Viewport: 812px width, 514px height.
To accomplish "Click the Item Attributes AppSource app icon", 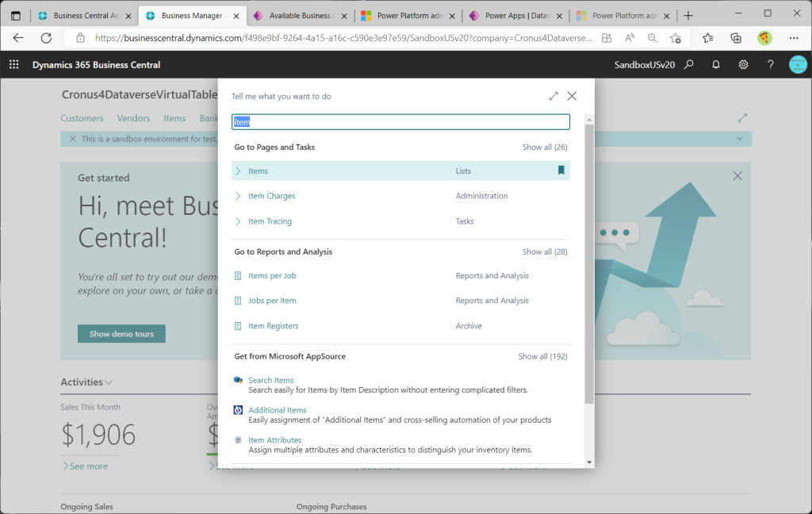I will point(238,440).
